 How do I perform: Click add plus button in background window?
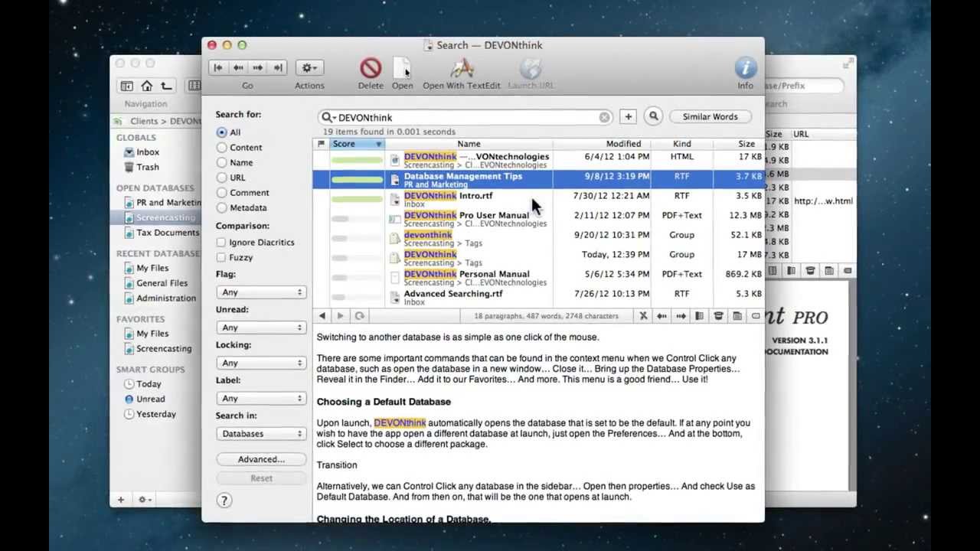[120, 500]
